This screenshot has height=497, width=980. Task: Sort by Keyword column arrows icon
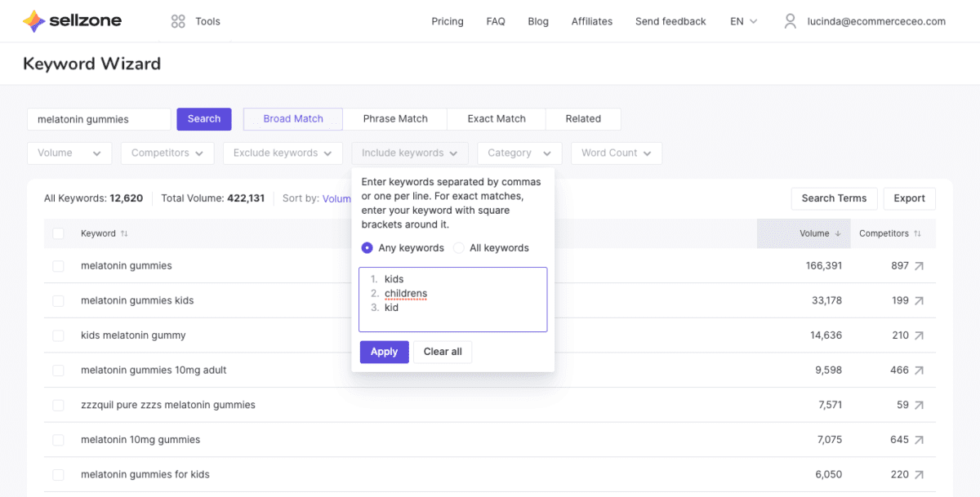[124, 233]
